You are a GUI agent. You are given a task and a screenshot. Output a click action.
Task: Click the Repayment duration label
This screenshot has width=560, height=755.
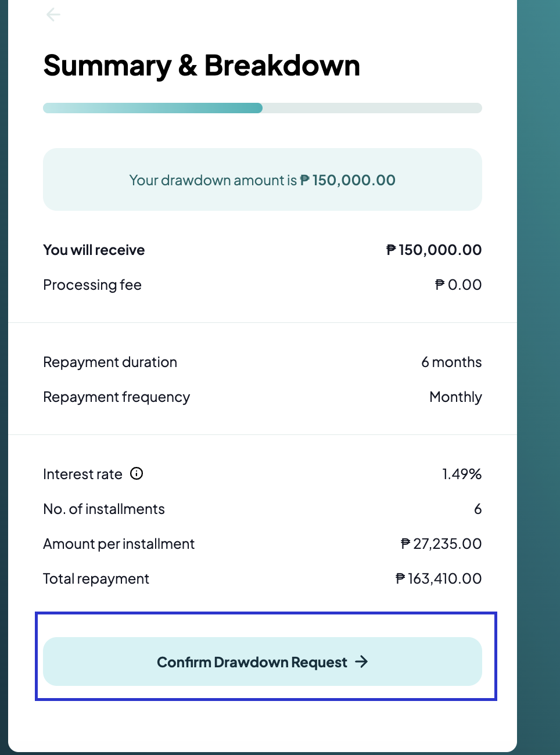pyautogui.click(x=110, y=362)
